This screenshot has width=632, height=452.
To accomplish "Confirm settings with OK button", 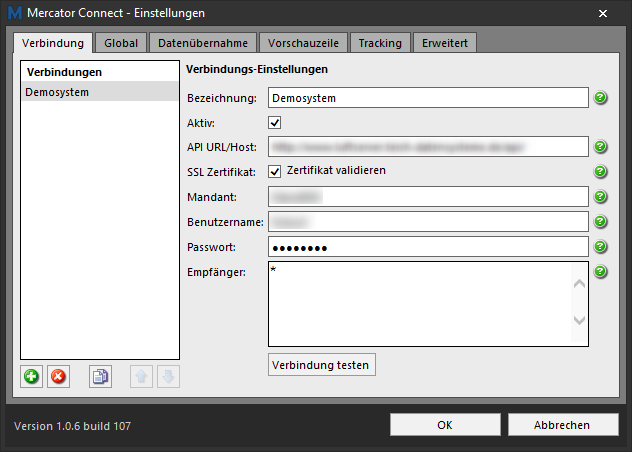I will 445,425.
